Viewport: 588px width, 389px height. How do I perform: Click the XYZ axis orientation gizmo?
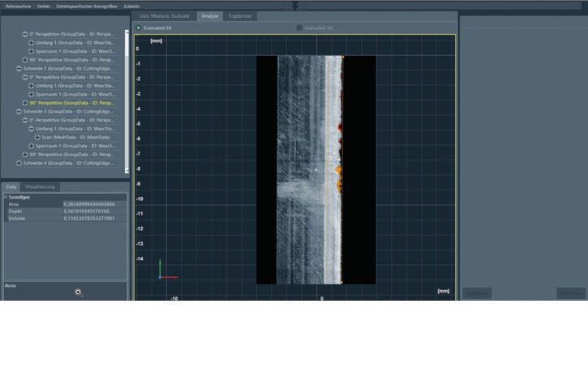[x=166, y=271]
